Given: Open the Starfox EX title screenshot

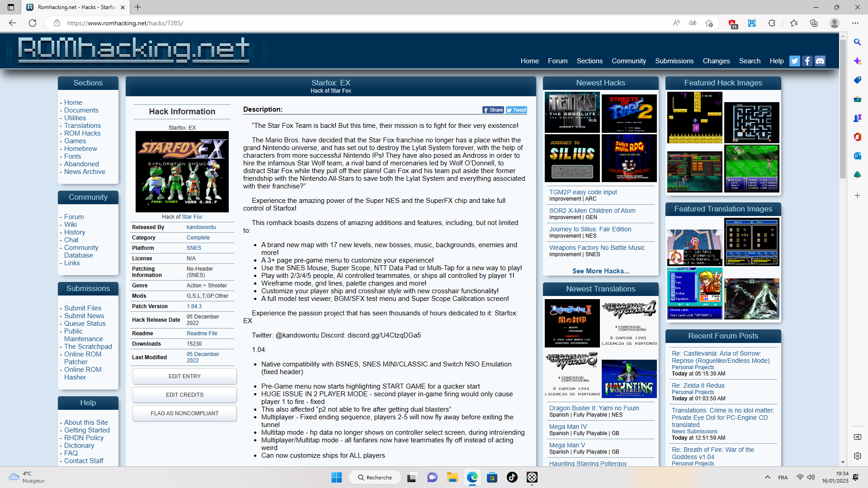Looking at the screenshot, I should (x=182, y=172).
